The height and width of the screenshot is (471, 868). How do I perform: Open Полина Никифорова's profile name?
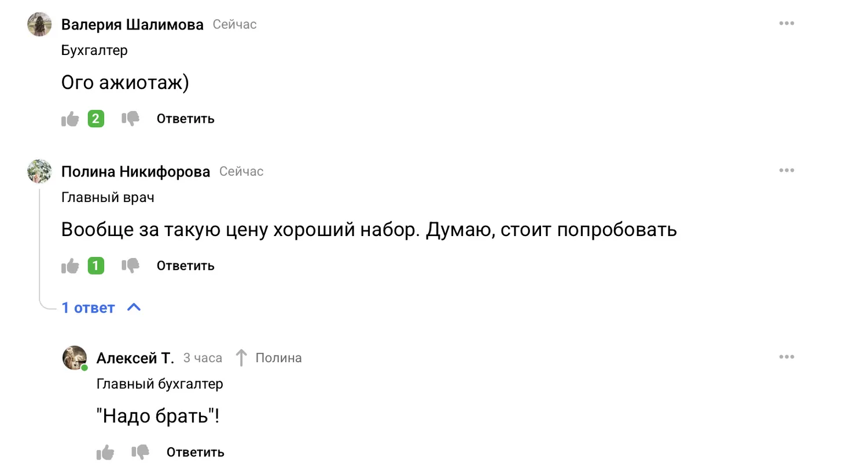point(135,172)
